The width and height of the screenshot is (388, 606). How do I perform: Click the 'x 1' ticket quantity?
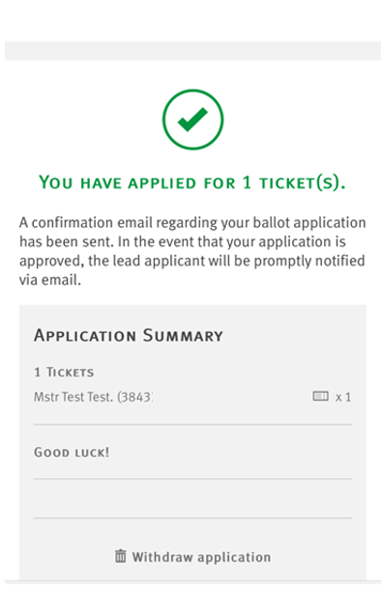pos(343,397)
